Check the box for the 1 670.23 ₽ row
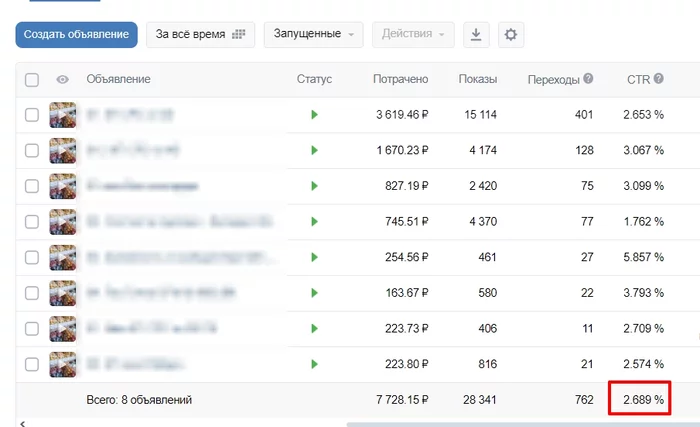 tap(32, 151)
